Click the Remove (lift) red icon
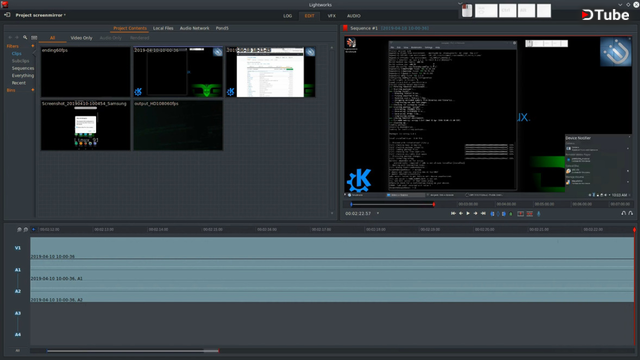The width and height of the screenshot is (640, 360). tap(520, 213)
